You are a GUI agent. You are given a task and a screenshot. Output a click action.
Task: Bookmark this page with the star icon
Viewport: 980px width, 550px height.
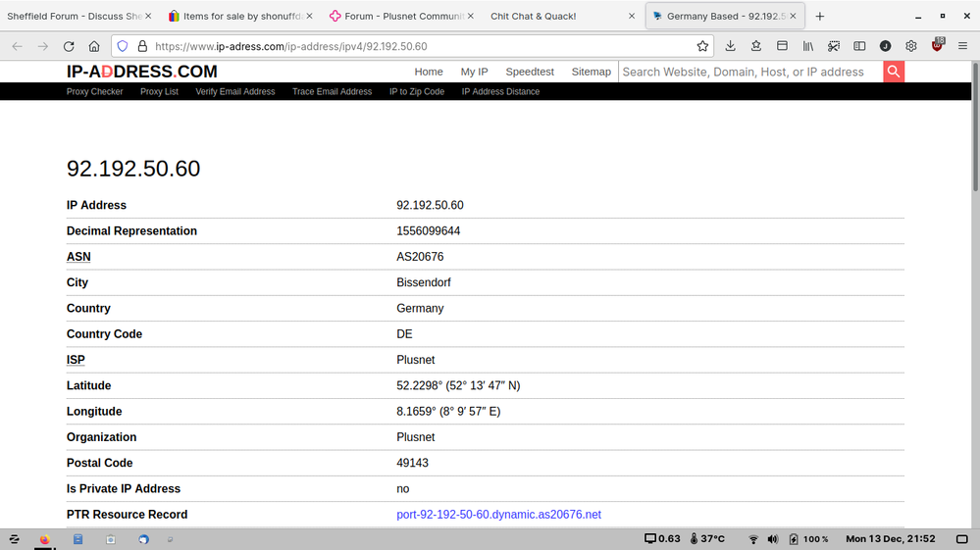[702, 46]
